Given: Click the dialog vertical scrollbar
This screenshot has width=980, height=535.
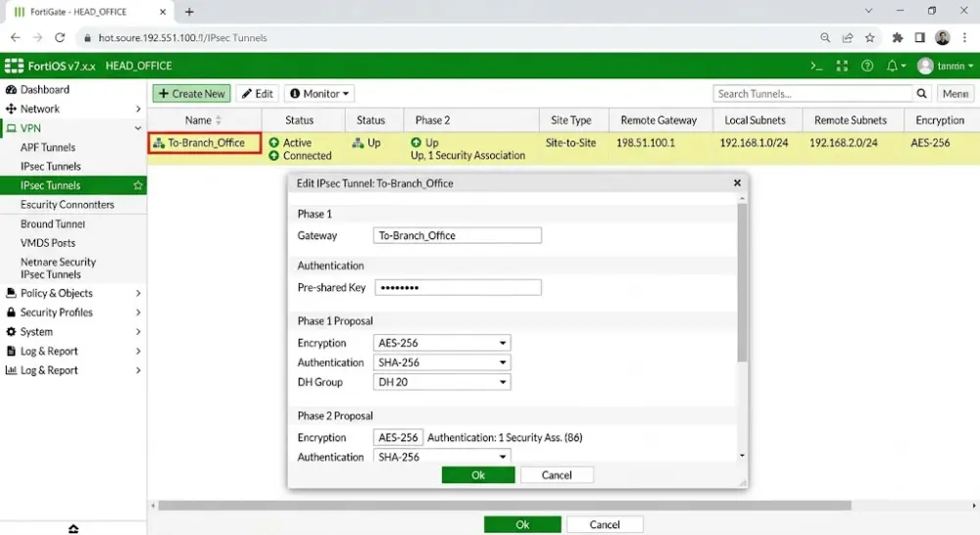Looking at the screenshot, I should 742,281.
